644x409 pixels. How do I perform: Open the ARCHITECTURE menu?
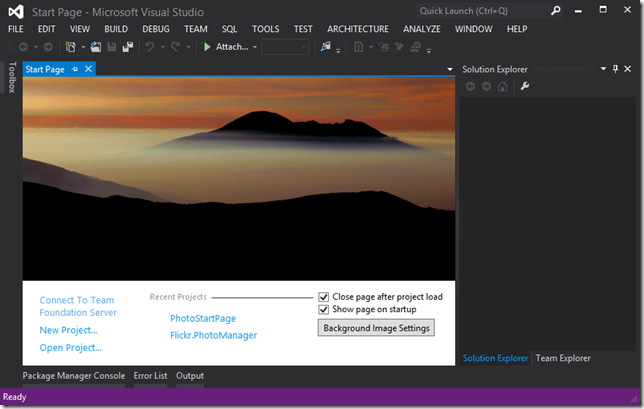point(358,29)
